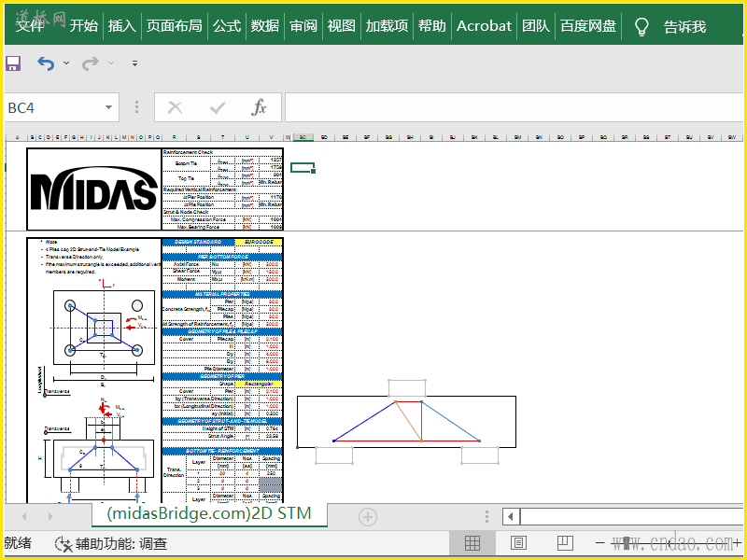
Task: Open the 插入 ribbon tab
Action: [122, 26]
